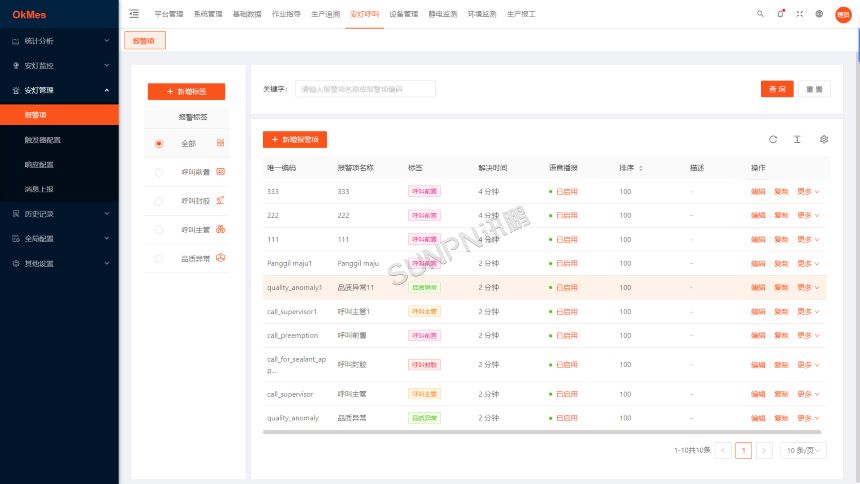Expand the 统计分析 sidebar group chevron

coord(106,41)
